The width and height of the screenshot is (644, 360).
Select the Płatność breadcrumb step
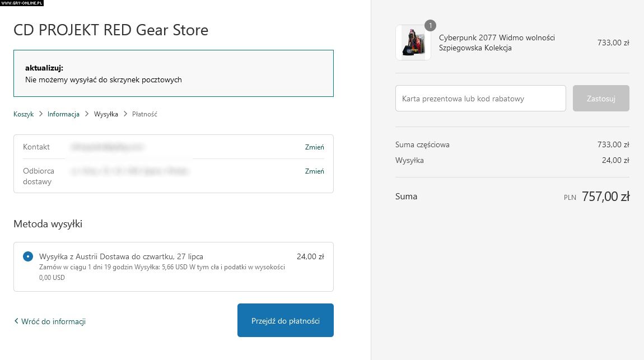pos(144,114)
